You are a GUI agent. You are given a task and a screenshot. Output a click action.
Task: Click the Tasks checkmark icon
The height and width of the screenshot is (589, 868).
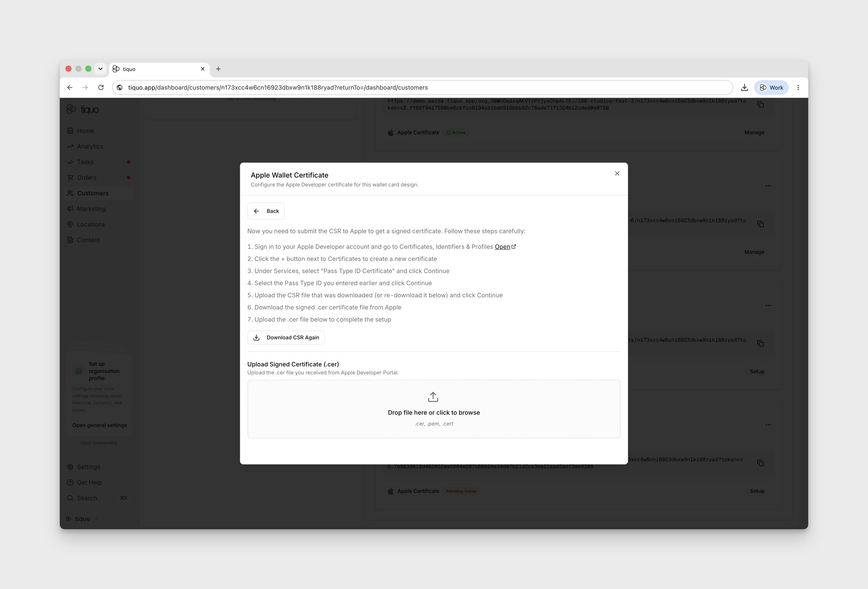click(x=70, y=162)
